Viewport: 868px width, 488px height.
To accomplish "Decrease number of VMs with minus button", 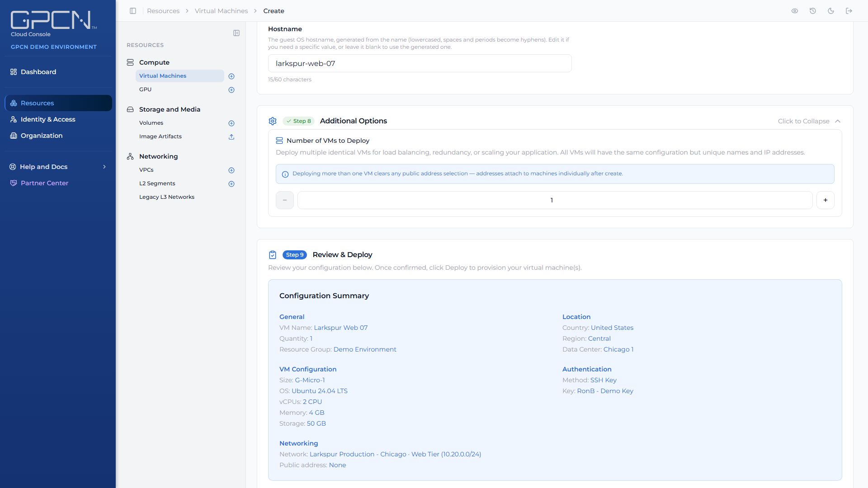I will 285,200.
